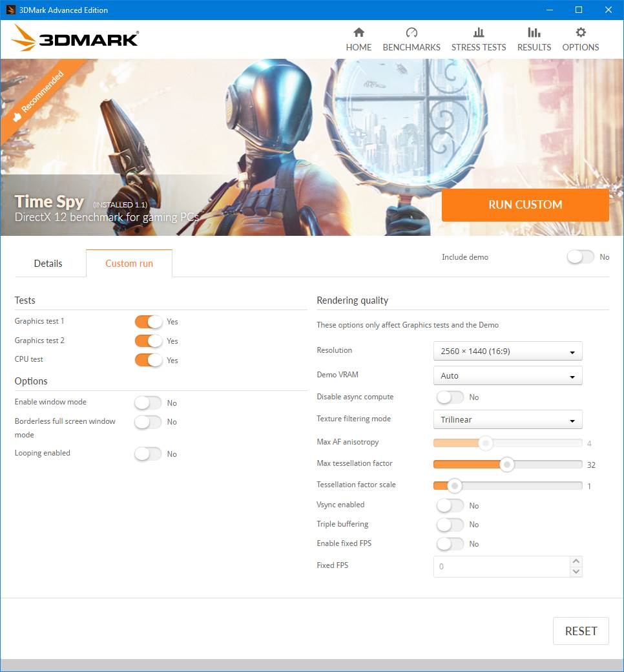Turn on Vsync enabled
This screenshot has width=624, height=672.
(450, 506)
